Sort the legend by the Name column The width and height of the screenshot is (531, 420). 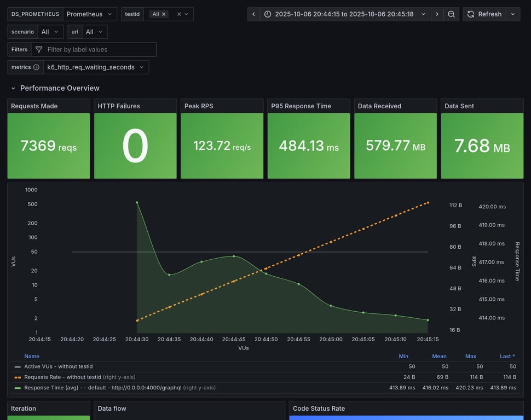coord(32,356)
